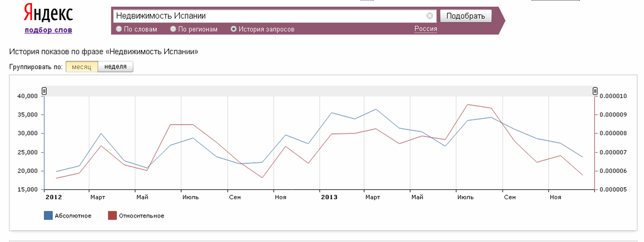The width and height of the screenshot is (644, 242).
Task: Group the chart by месяц
Action: click(82, 67)
